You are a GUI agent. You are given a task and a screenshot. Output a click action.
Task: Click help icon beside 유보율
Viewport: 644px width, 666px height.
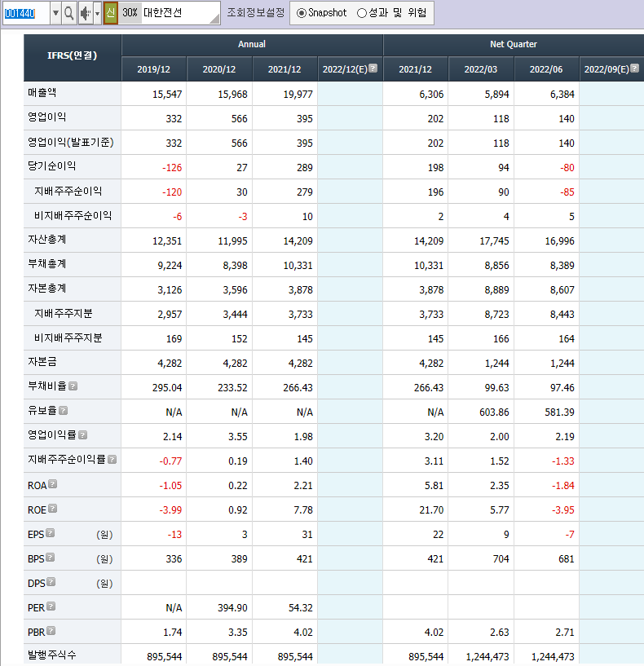[64, 410]
